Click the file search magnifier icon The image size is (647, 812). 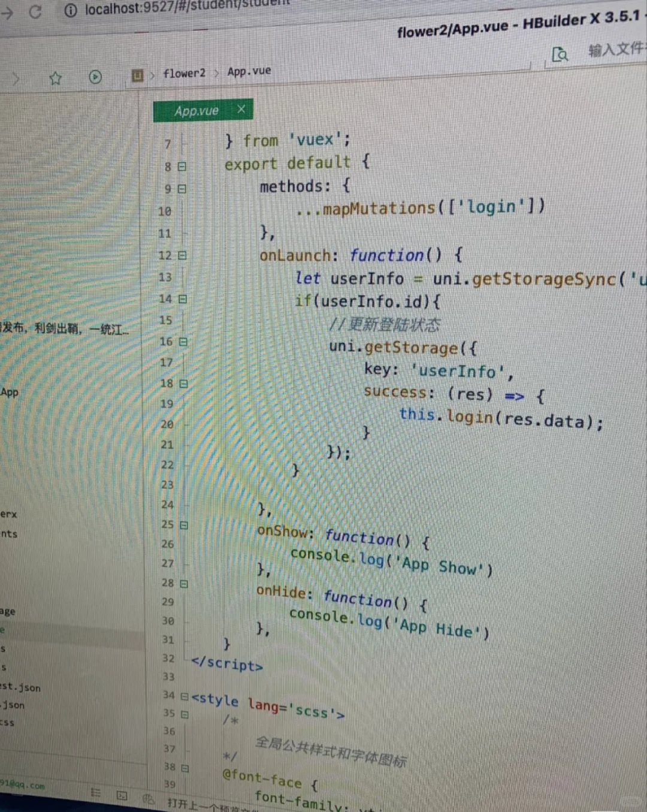point(560,55)
